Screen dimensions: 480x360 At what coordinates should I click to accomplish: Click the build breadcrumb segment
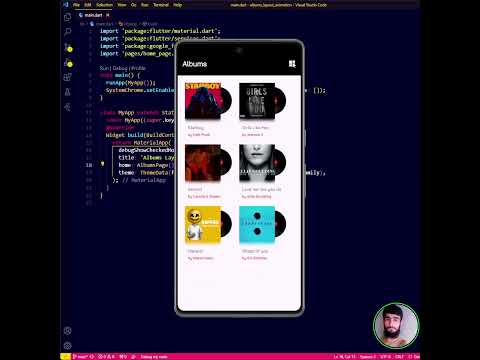tap(149, 24)
